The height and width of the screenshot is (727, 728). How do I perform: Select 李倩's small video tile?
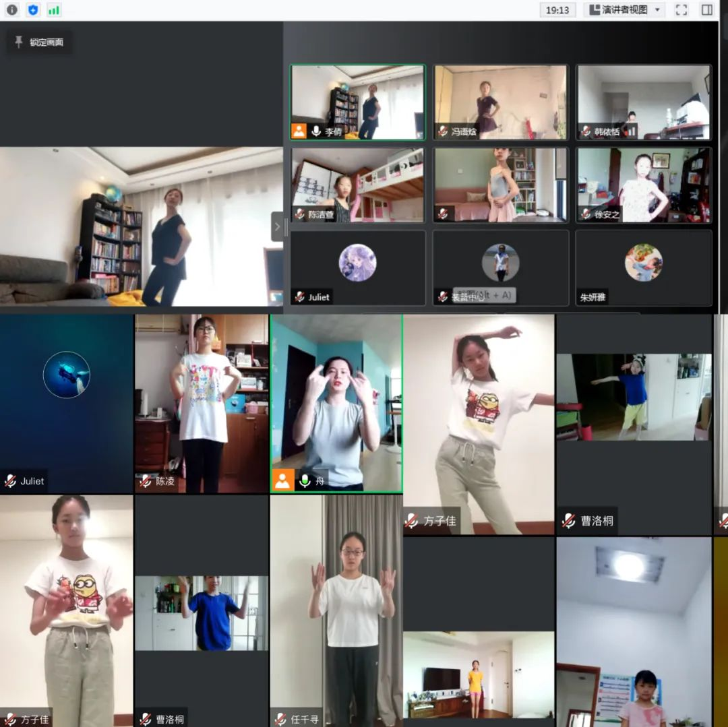pos(357,102)
